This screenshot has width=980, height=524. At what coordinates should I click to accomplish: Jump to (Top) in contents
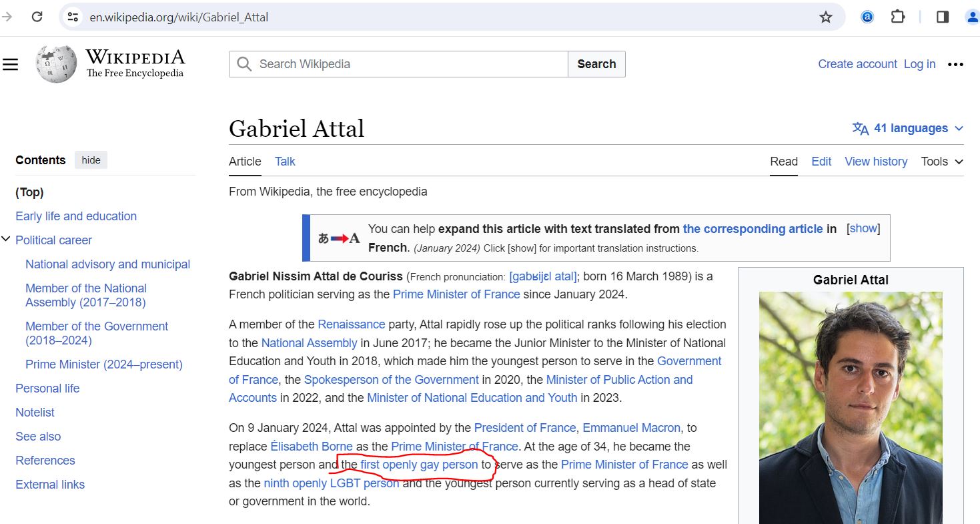[29, 192]
